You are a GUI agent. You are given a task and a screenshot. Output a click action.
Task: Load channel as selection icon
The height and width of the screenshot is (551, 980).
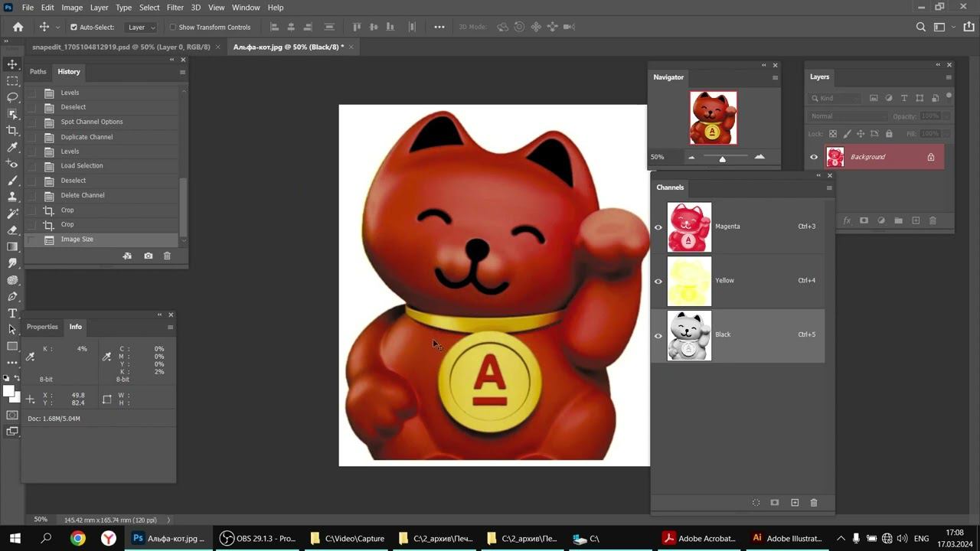click(x=756, y=503)
